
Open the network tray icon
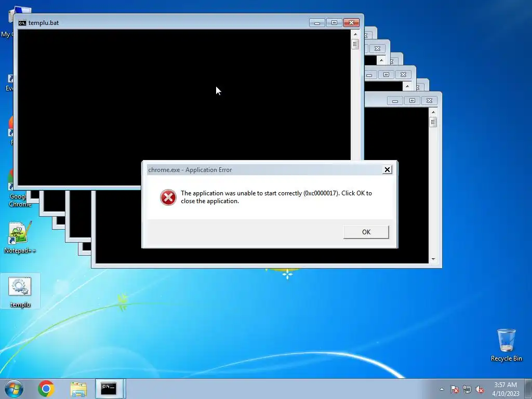click(x=467, y=389)
